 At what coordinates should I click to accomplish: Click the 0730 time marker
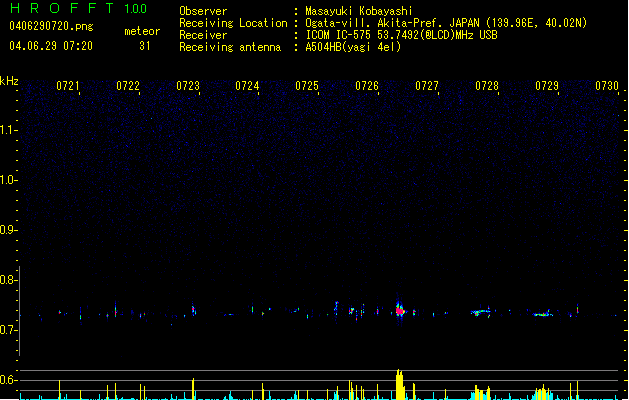click(x=607, y=86)
